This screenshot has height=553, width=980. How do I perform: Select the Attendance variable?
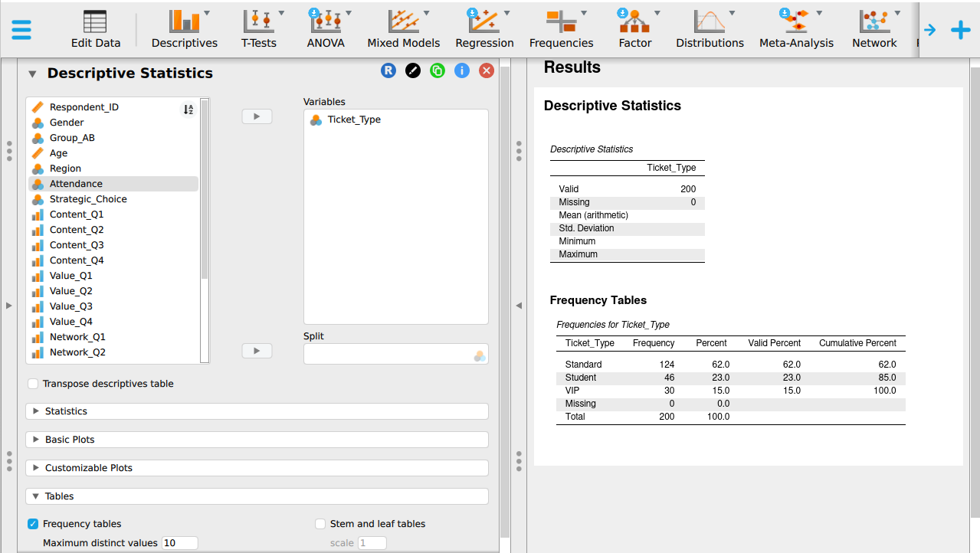coord(113,184)
